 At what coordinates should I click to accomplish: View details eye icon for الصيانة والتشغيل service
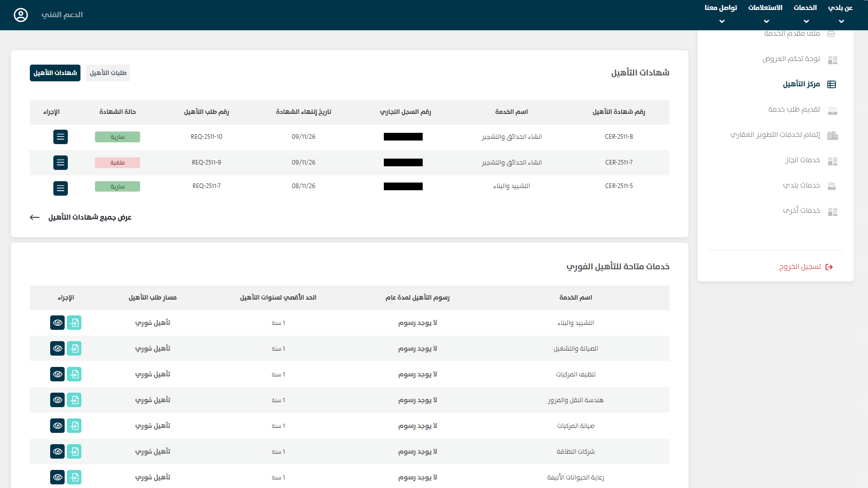tap(57, 348)
